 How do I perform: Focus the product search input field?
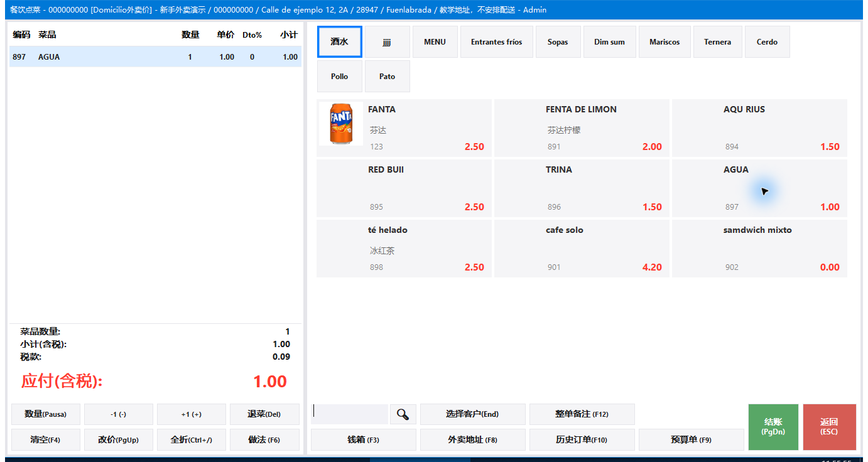pyautogui.click(x=349, y=414)
